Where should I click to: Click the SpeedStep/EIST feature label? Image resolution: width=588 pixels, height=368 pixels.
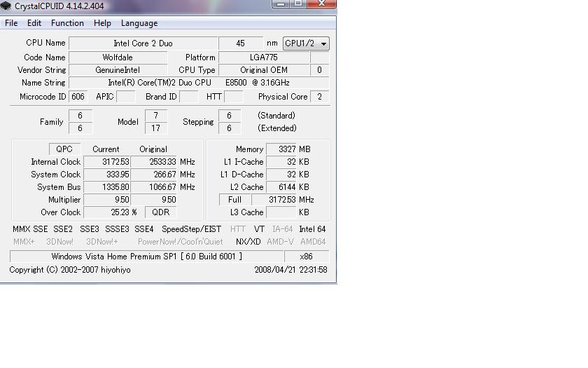[x=191, y=229]
